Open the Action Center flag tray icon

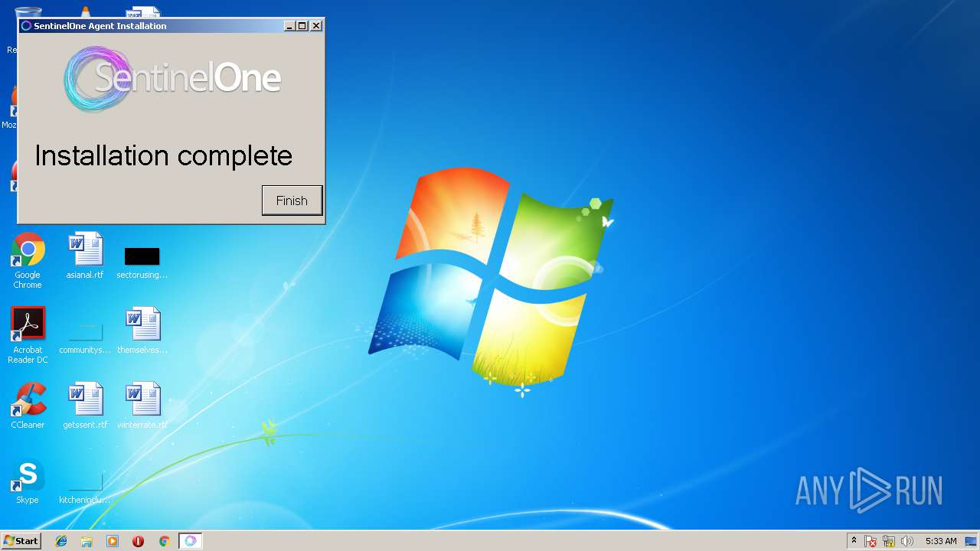[x=871, y=541]
